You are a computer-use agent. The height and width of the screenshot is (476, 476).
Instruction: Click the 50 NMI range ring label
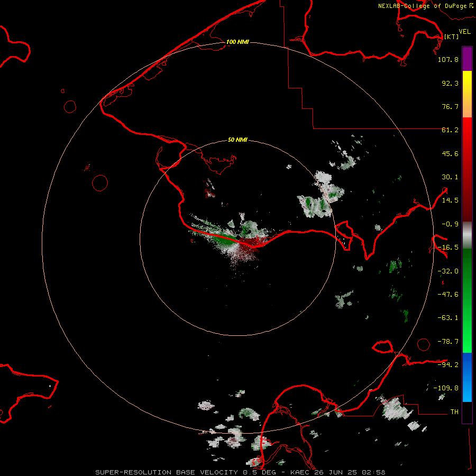(x=237, y=140)
